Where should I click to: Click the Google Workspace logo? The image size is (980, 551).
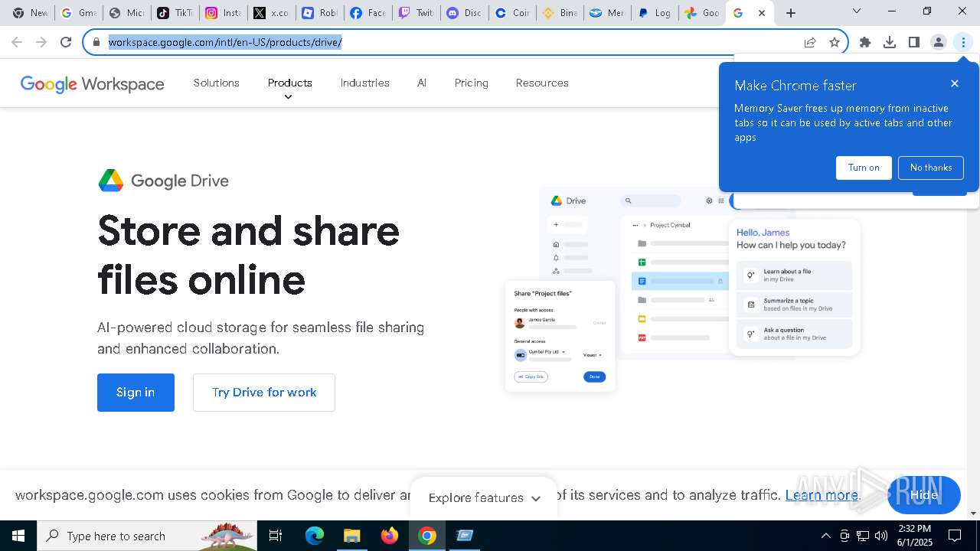pyautogui.click(x=92, y=83)
